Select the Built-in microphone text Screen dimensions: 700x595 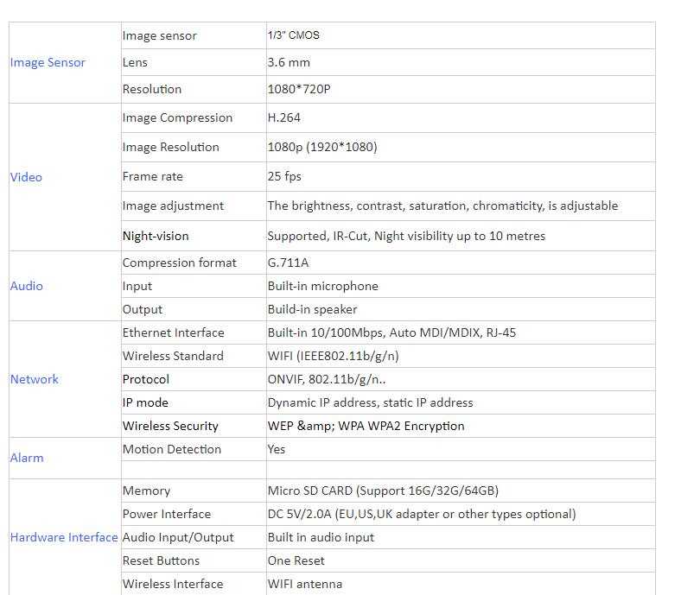(322, 286)
